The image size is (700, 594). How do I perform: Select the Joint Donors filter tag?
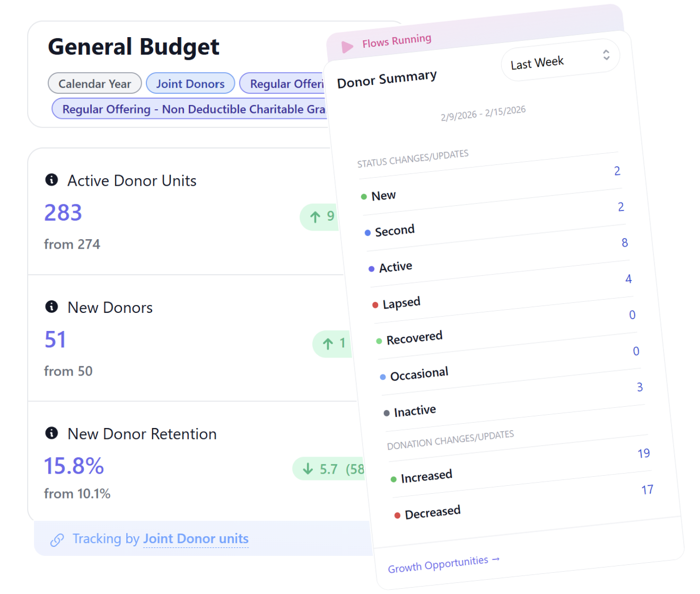coord(190,84)
